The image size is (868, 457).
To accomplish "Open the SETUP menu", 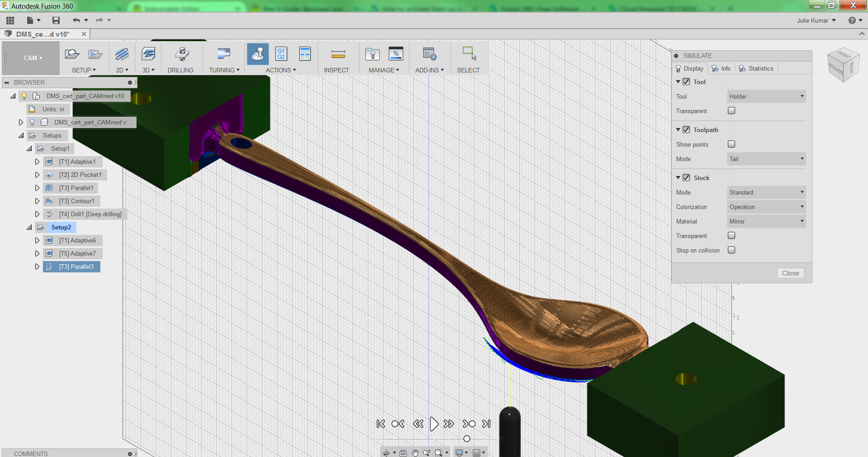I will point(84,70).
